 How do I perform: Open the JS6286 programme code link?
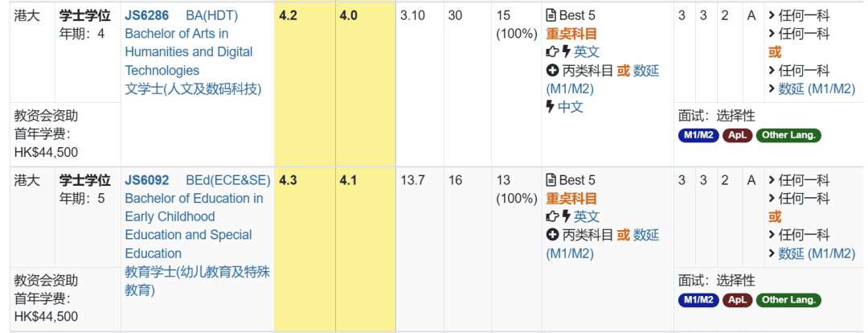pyautogui.click(x=147, y=15)
